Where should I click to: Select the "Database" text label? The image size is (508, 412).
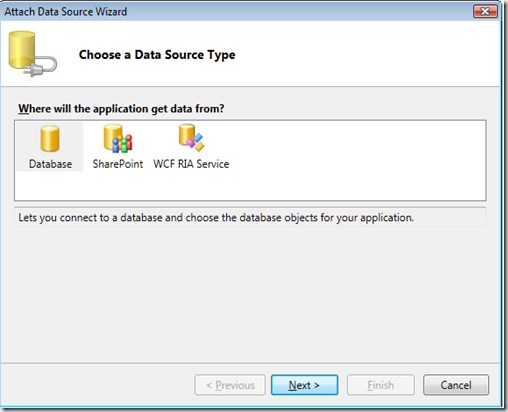[50, 164]
